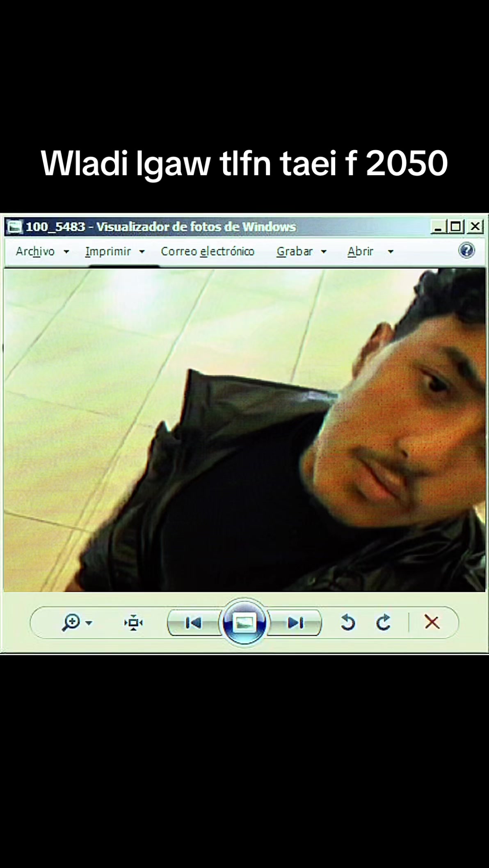
Task: Delete the photo with red X
Action: coord(432,623)
